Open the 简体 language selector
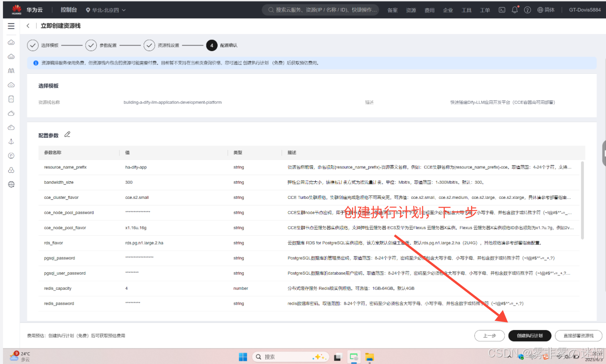The height and width of the screenshot is (364, 606). [546, 10]
